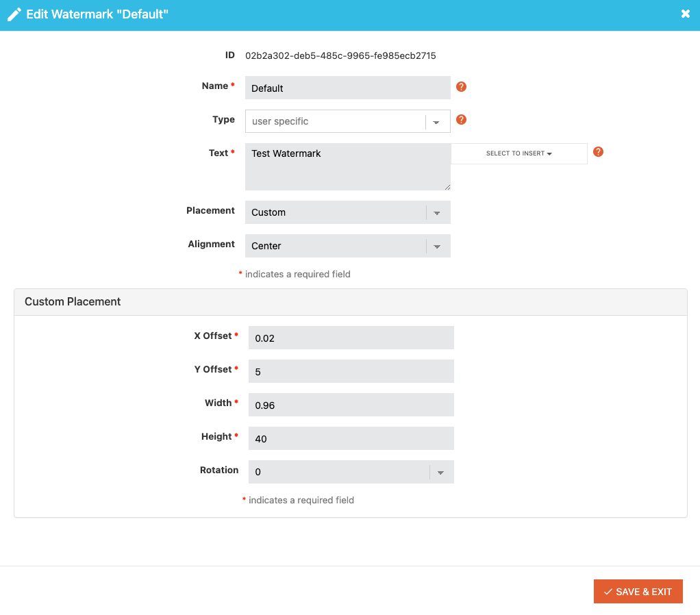Click the Width input field

click(351, 405)
